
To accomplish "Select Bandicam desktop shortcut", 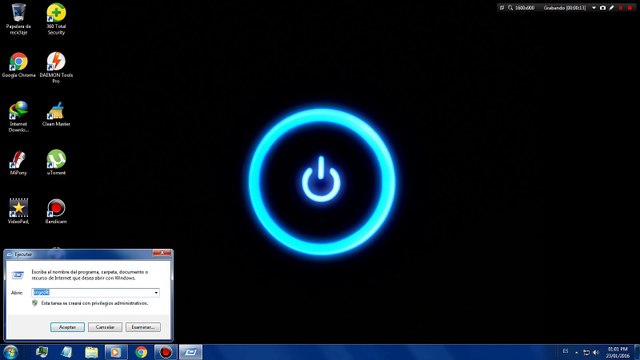I will tap(56, 211).
